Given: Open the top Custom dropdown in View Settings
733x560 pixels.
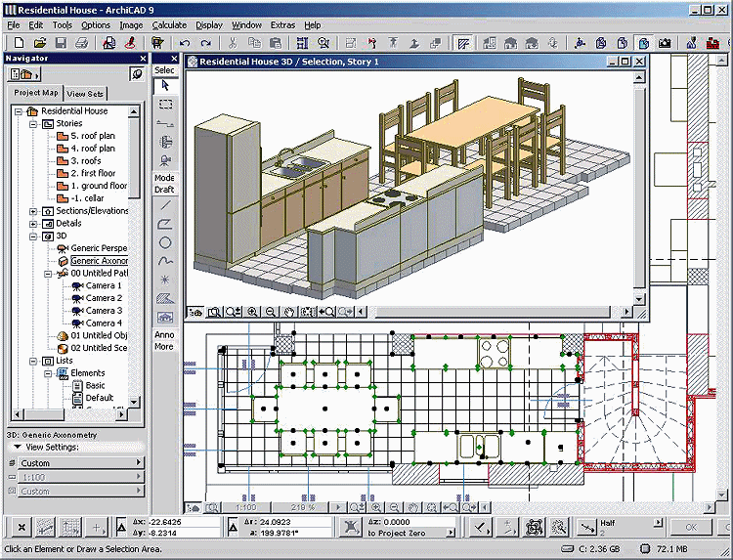Looking at the screenshot, I should click(x=80, y=463).
